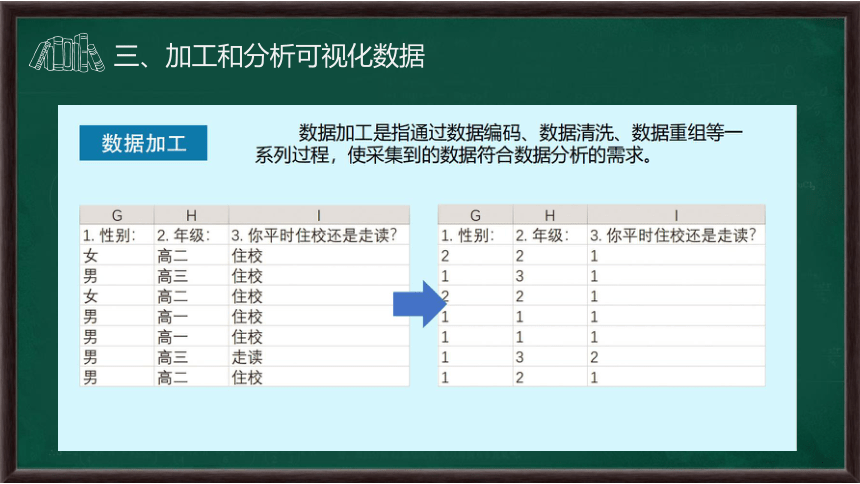Click column header H in the numeric coded table
The image size is (860, 484).
coord(550,215)
